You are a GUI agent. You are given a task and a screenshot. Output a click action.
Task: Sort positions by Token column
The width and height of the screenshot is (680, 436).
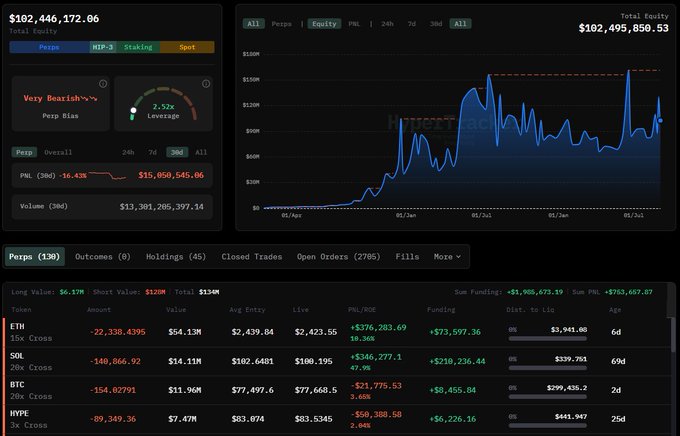21,309
